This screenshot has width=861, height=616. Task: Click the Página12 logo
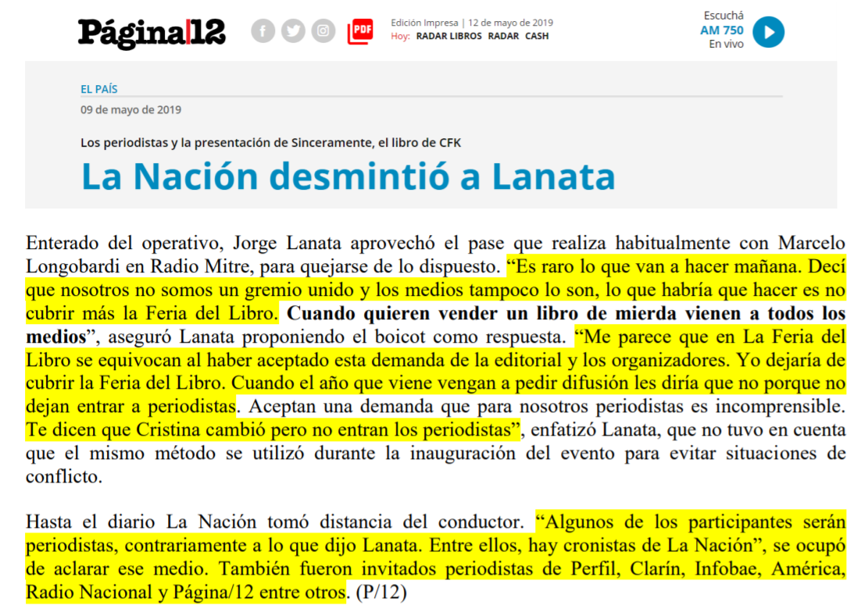(152, 32)
